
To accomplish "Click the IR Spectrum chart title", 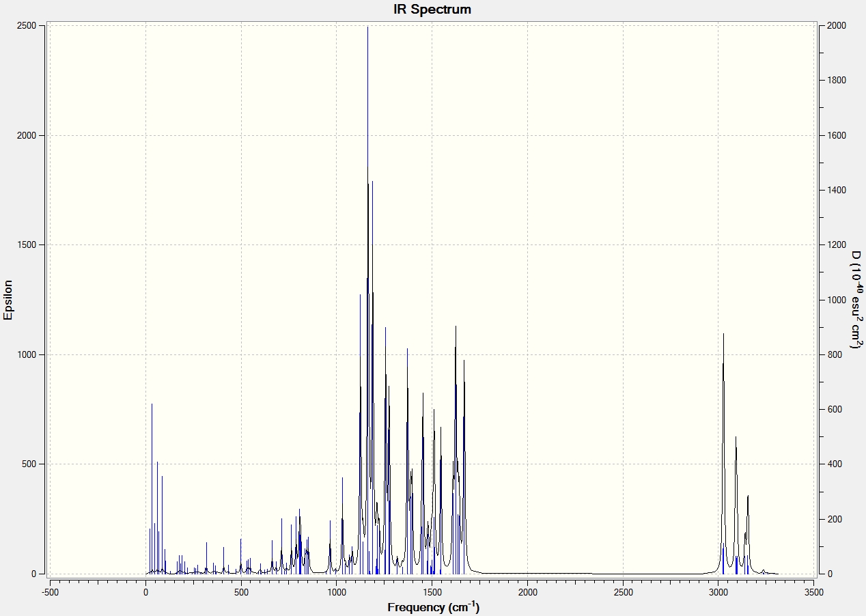I will pyautogui.click(x=432, y=10).
